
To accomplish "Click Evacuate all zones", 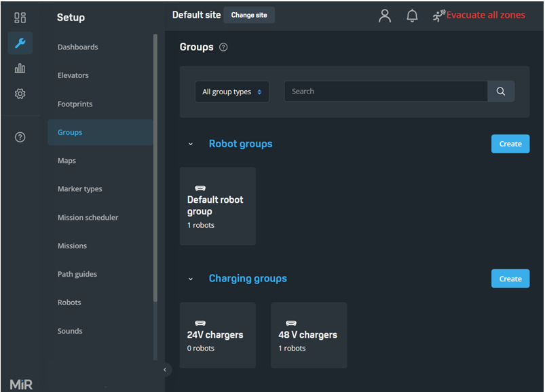I will (479, 15).
